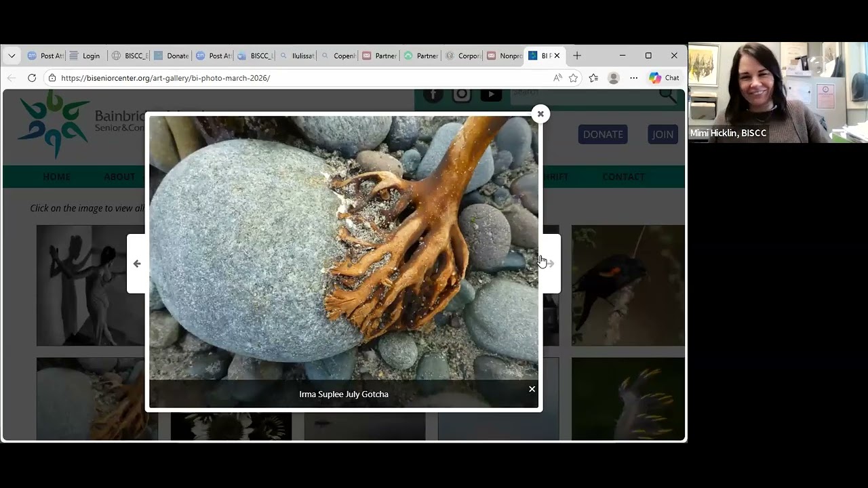Open the Instagram social icon
Viewport: 868px width, 488px height.
coord(462,95)
